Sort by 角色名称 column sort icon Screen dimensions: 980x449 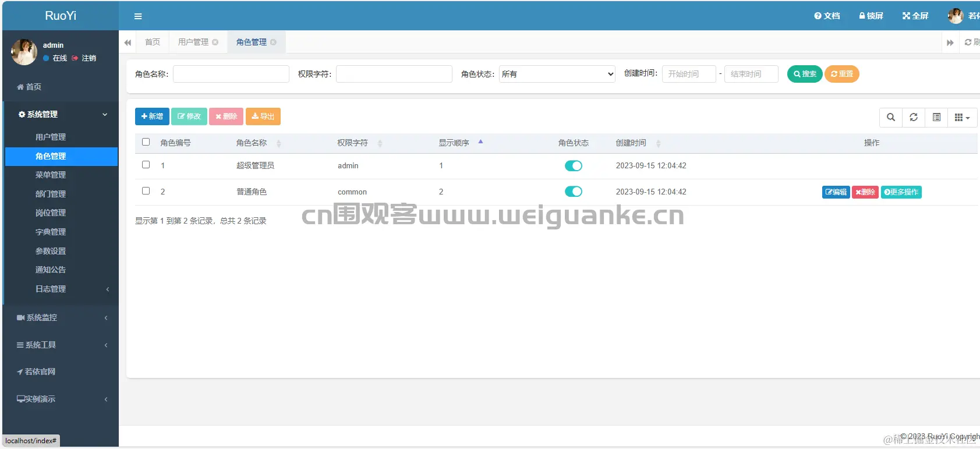point(279,143)
